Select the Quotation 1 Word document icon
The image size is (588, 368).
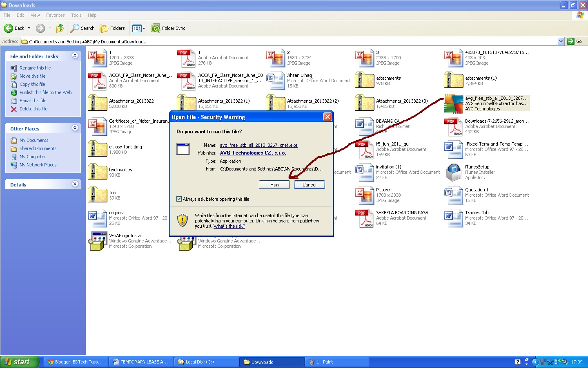(x=453, y=195)
